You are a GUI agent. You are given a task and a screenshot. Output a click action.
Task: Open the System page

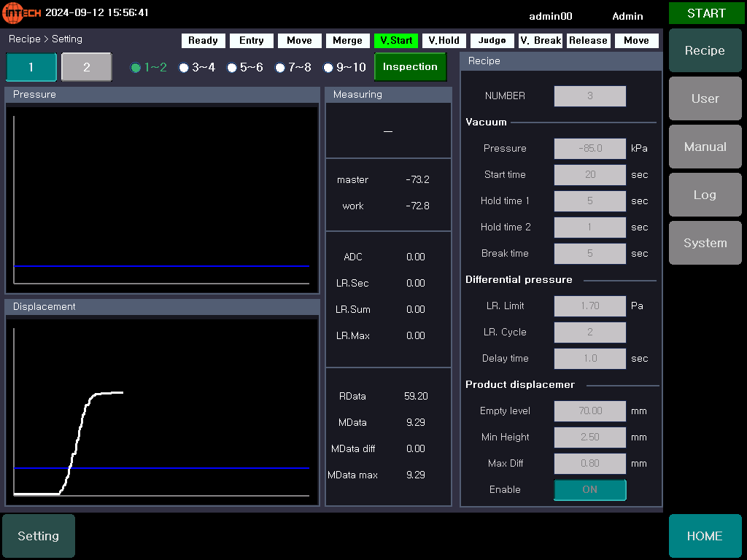click(x=705, y=243)
